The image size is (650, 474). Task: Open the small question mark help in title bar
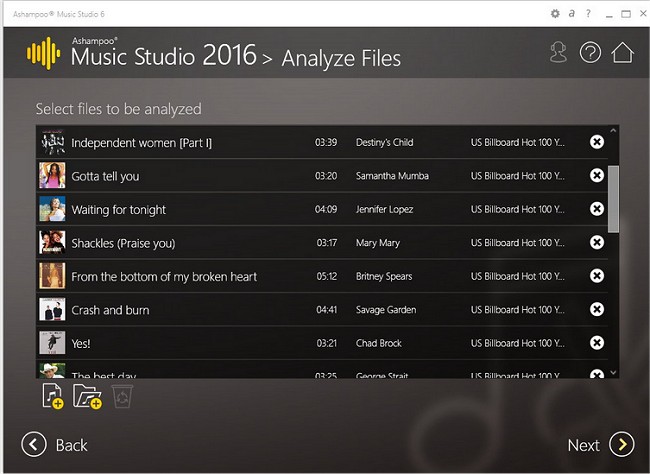click(x=588, y=14)
